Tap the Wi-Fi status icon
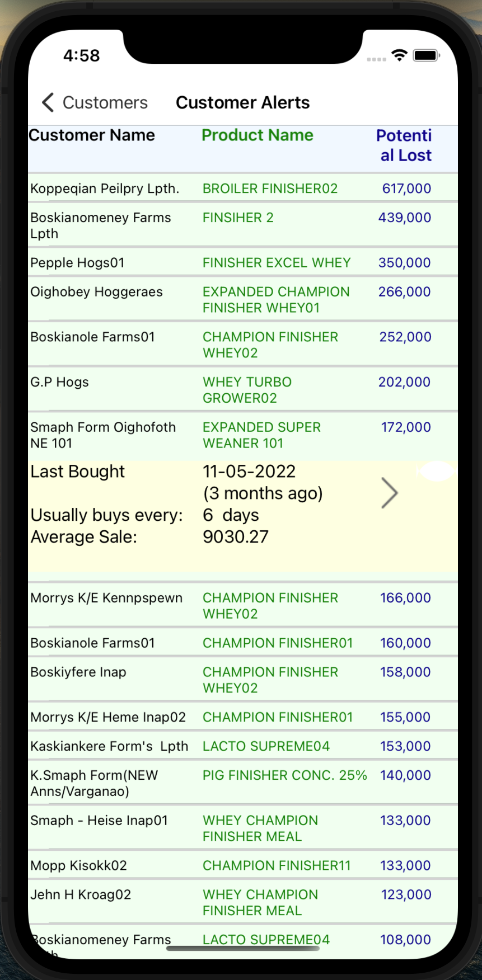This screenshot has height=980, width=482. click(399, 55)
